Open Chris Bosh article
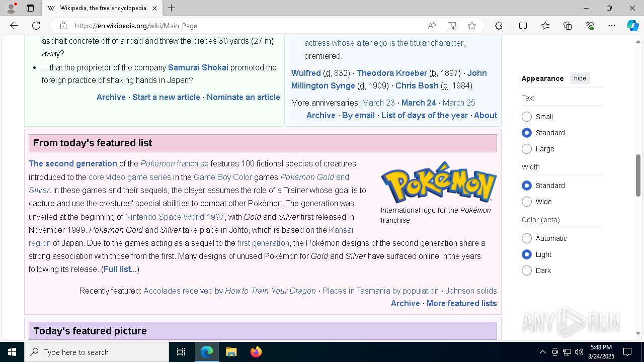The image size is (644, 362). 417,85
